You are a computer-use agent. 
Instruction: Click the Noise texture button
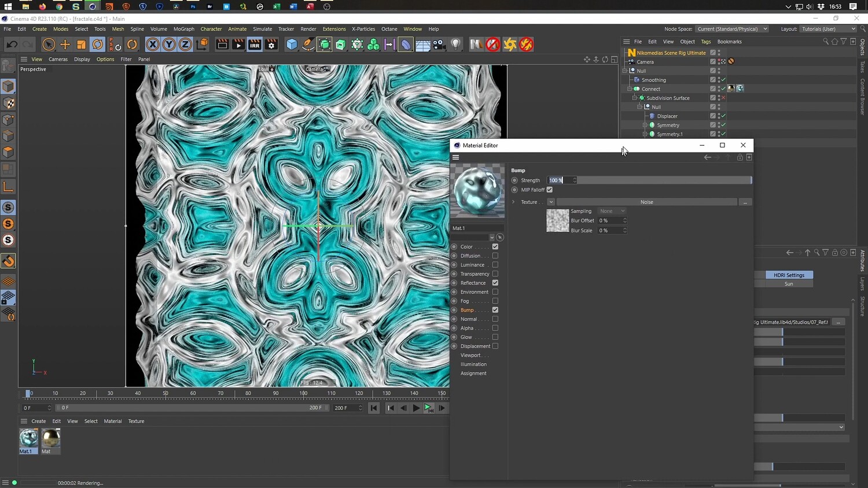[x=646, y=202]
